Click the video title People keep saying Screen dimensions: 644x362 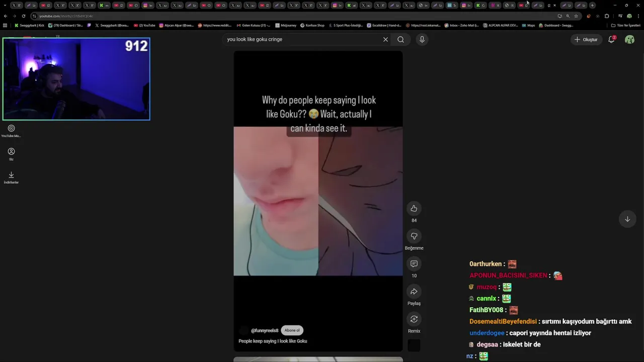point(273,341)
